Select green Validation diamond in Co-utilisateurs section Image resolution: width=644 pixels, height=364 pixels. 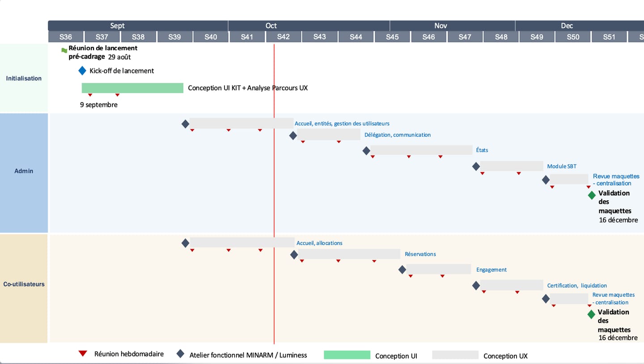[x=591, y=314]
